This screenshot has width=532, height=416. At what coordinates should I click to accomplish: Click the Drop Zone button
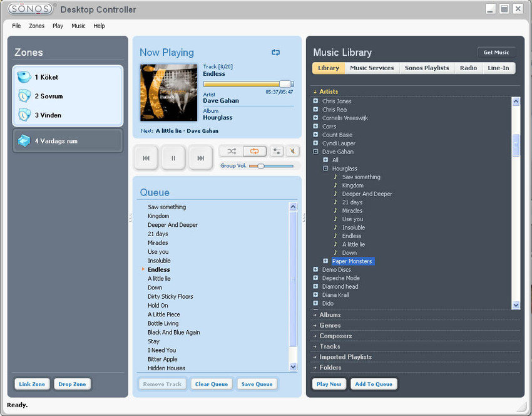(x=72, y=384)
